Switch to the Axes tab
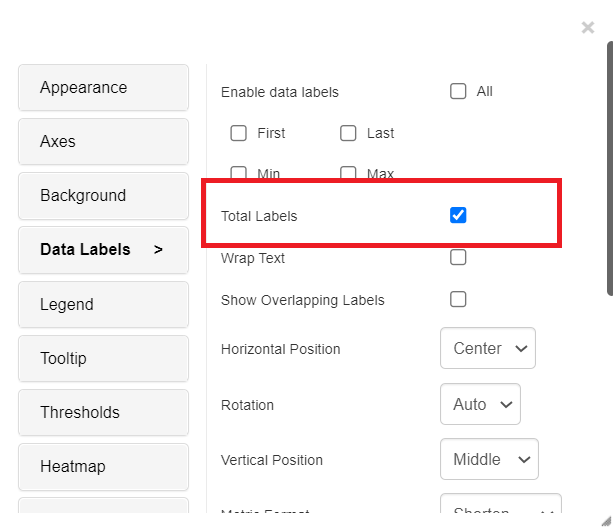The image size is (613, 531). click(103, 142)
